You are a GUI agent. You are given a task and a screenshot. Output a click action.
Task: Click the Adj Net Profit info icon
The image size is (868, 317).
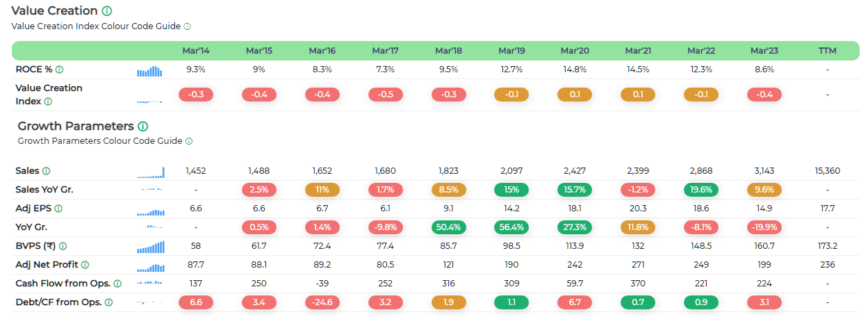pyautogui.click(x=85, y=265)
